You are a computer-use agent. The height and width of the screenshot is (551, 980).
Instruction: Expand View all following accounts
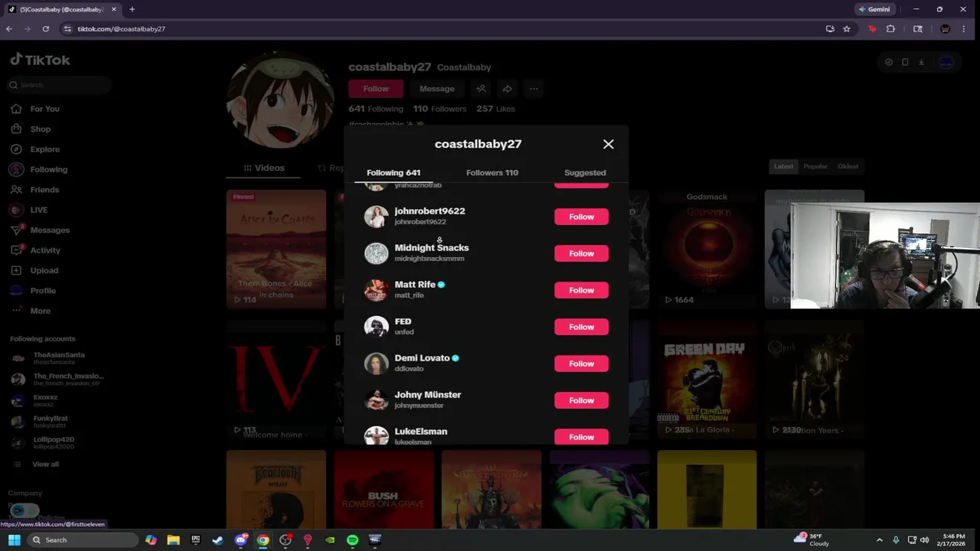[x=44, y=464]
